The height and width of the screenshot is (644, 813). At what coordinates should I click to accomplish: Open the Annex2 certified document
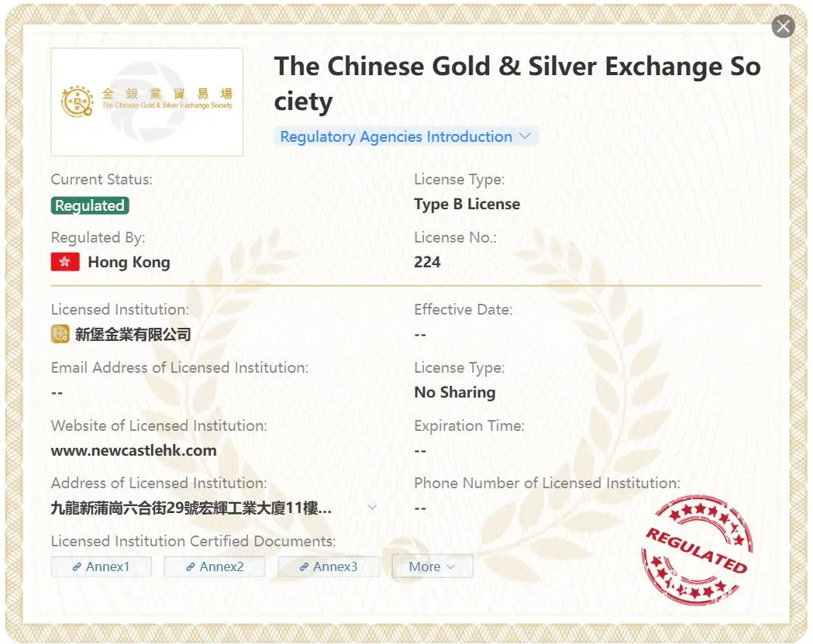tap(215, 567)
